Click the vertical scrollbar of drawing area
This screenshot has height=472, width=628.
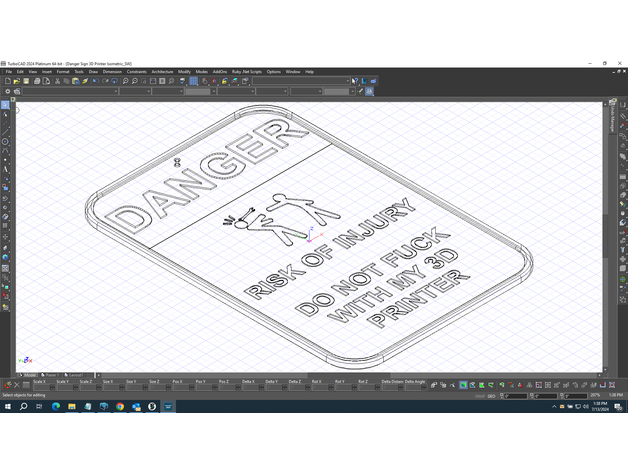tap(603, 230)
